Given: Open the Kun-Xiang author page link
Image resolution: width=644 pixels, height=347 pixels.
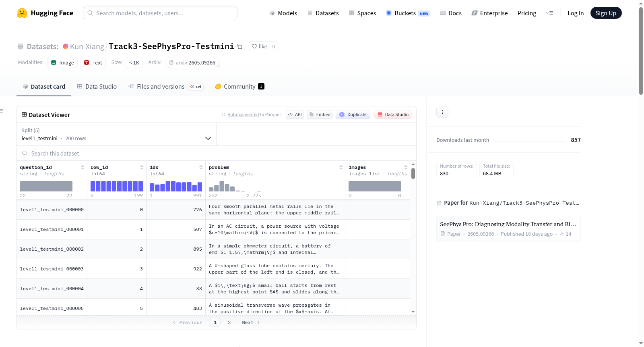Looking at the screenshot, I should (87, 46).
